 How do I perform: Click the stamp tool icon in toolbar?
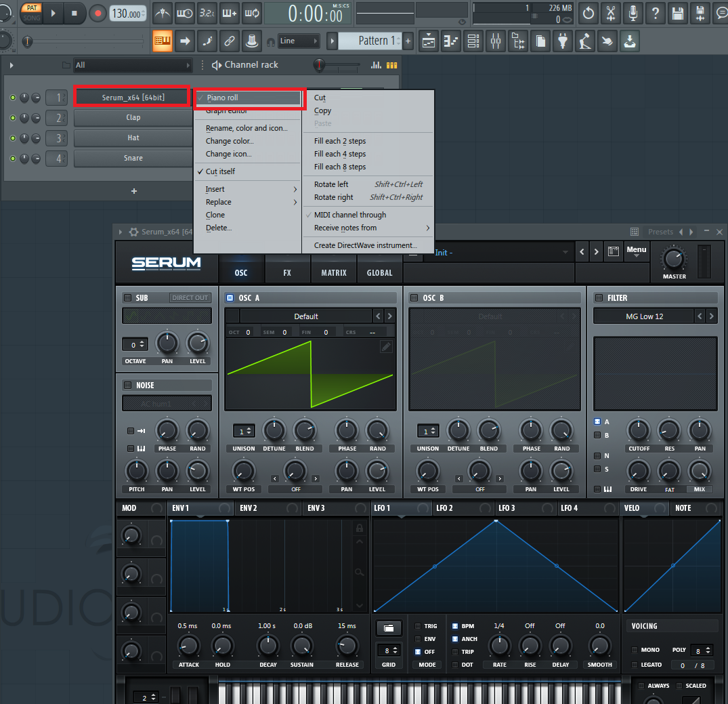pos(252,41)
